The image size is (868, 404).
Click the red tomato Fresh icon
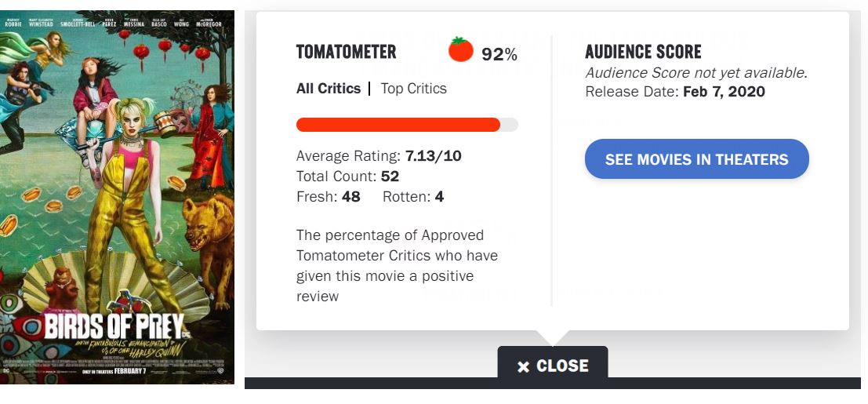point(461,49)
